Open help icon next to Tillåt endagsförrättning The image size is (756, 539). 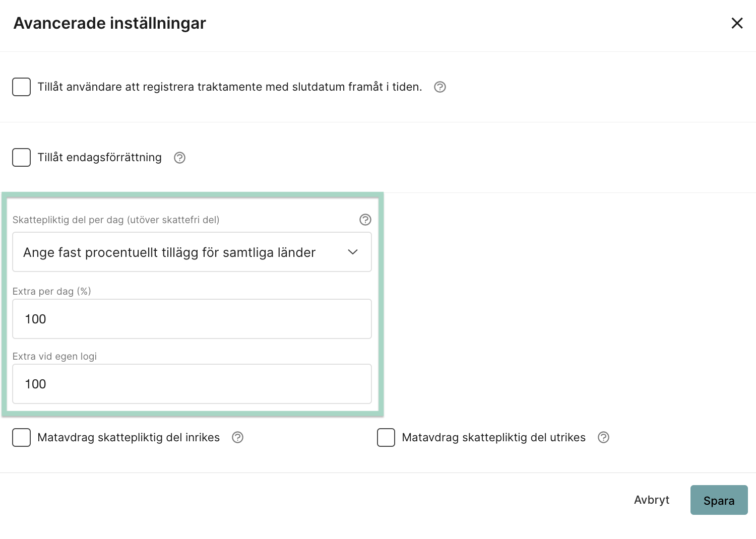(x=180, y=158)
